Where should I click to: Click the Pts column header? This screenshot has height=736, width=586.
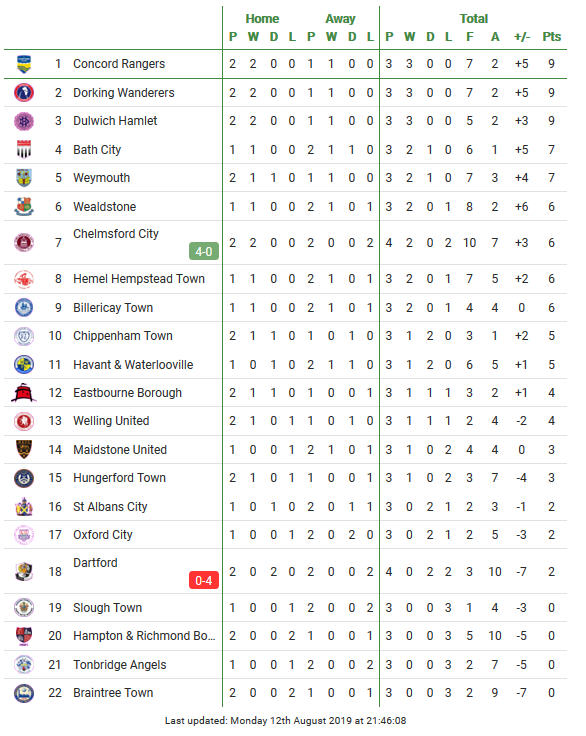pos(552,37)
